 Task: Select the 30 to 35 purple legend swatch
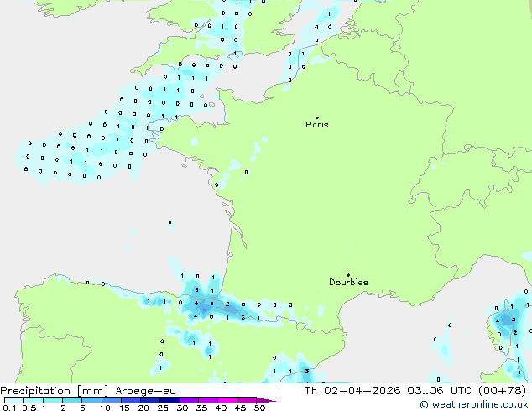pos(188,400)
